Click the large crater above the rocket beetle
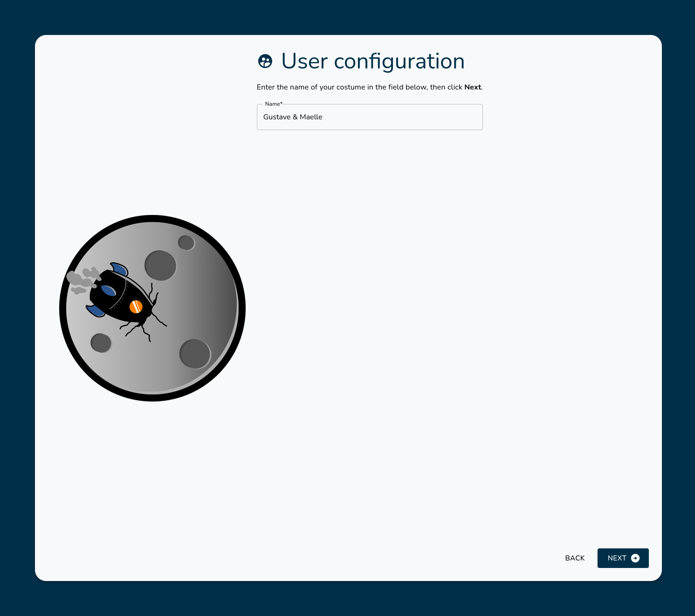695x616 pixels. pos(160,265)
